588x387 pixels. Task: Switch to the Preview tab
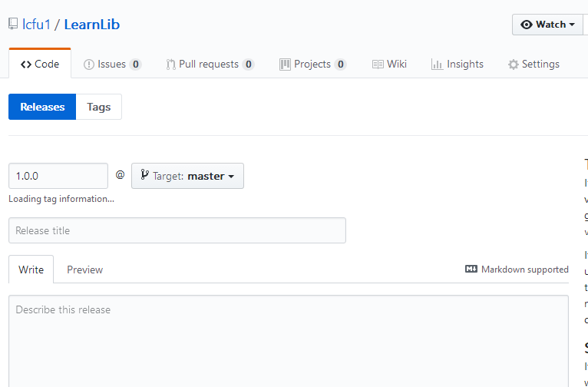point(84,270)
